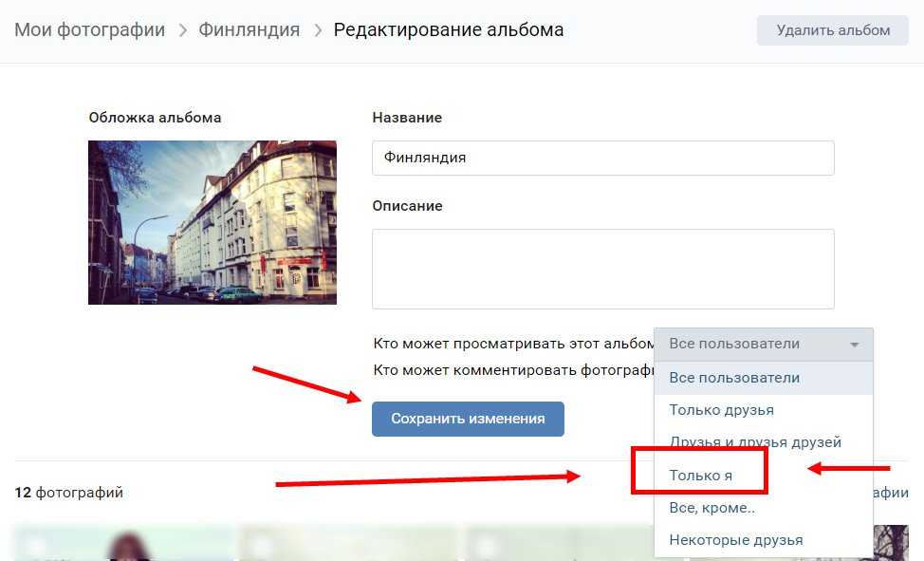Select Все пользователи option in list
This screenshot has width=924, height=561.
[763, 378]
